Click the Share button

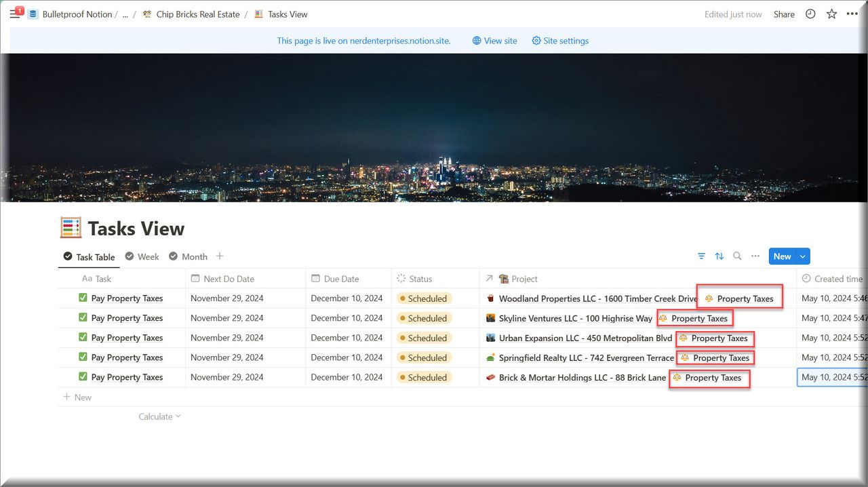(x=784, y=14)
